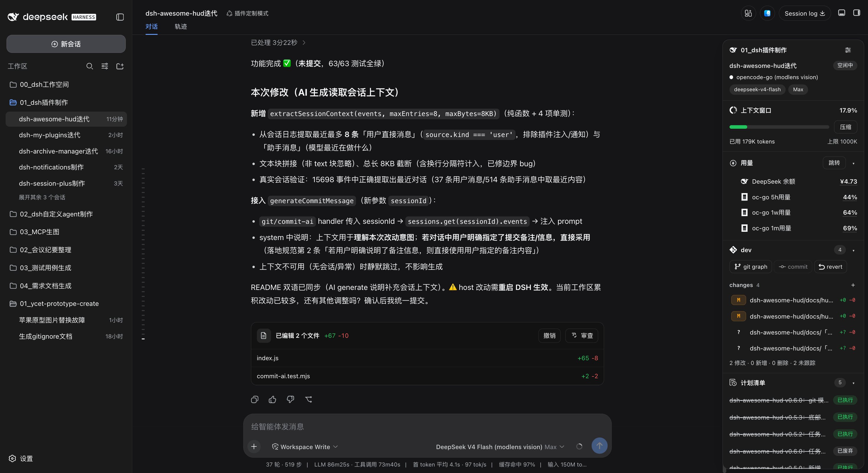Collapse the dev section arrow
868x473 pixels.
click(854, 250)
